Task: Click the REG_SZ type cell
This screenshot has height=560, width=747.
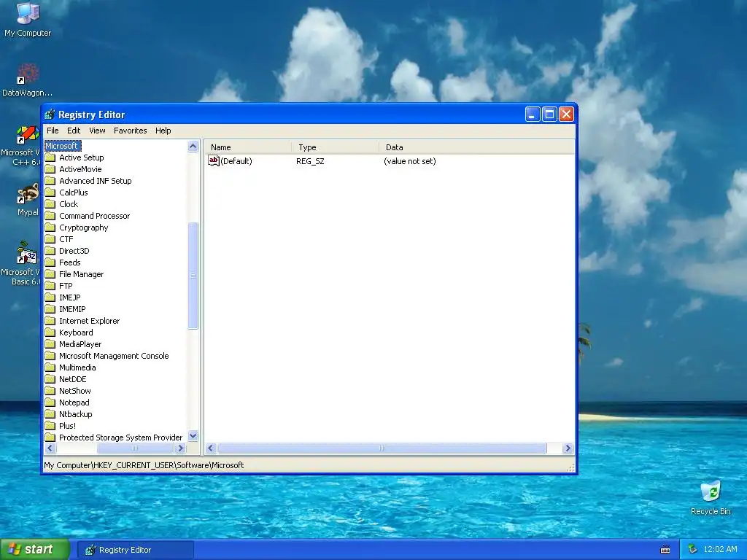Action: coord(310,161)
